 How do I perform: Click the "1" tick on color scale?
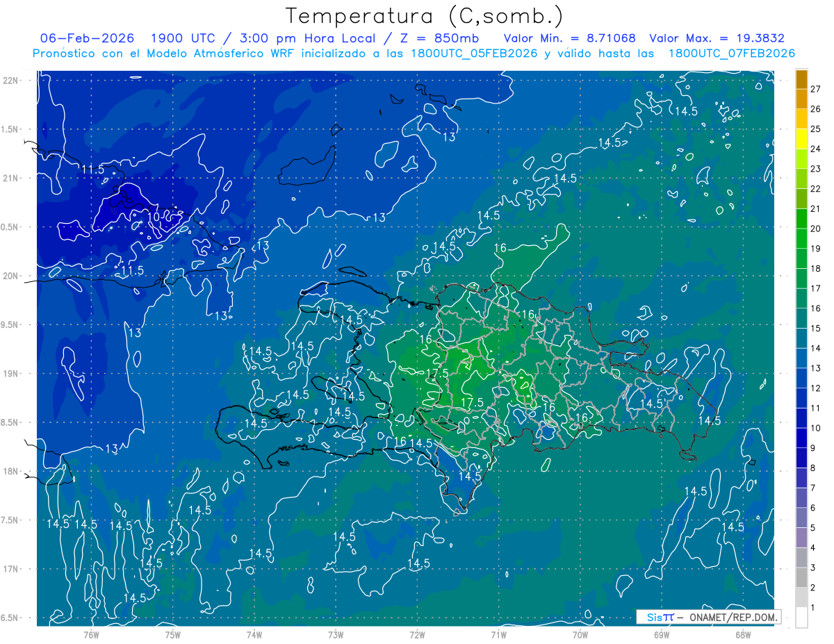click(813, 608)
